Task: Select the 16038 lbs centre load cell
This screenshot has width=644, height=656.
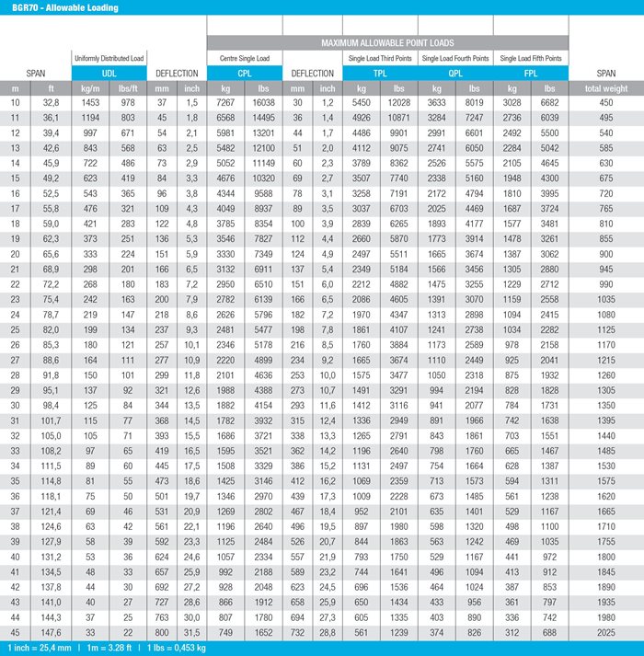Action: tap(263, 102)
